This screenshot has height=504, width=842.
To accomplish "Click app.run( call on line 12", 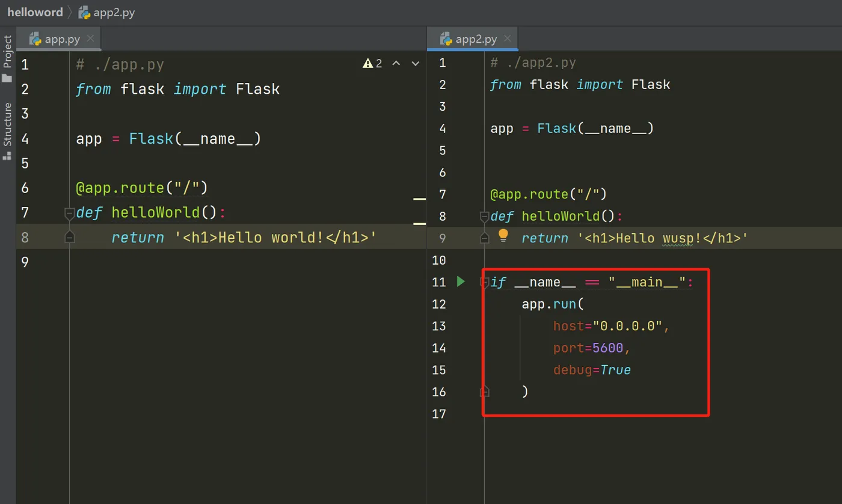I will click(x=553, y=304).
